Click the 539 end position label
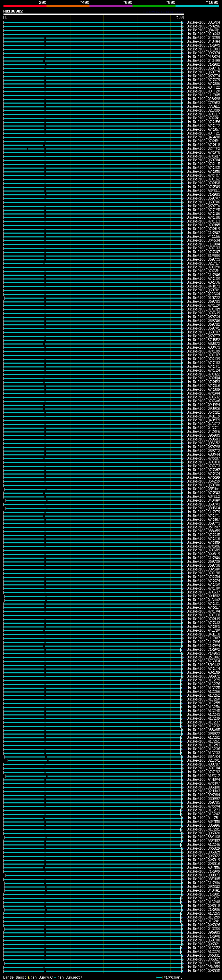222x980 pixels. point(179,17)
